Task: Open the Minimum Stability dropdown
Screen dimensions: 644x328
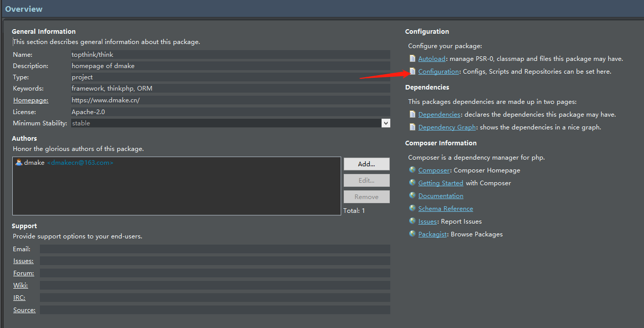Action: [x=385, y=123]
